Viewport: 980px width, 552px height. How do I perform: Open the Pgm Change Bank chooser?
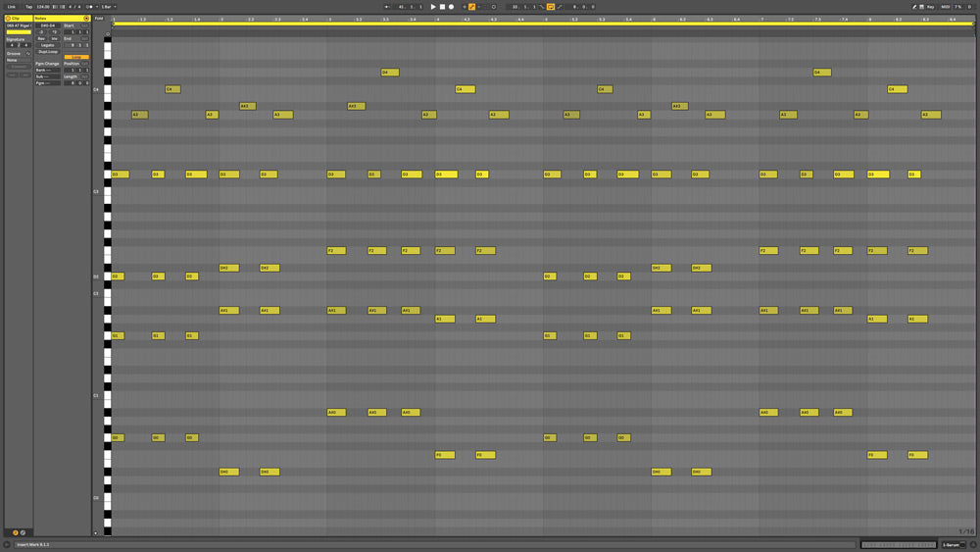point(48,70)
